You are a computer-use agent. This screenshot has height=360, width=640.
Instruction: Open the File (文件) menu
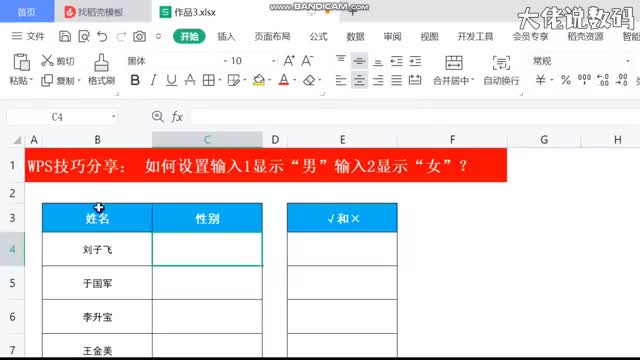pos(28,36)
